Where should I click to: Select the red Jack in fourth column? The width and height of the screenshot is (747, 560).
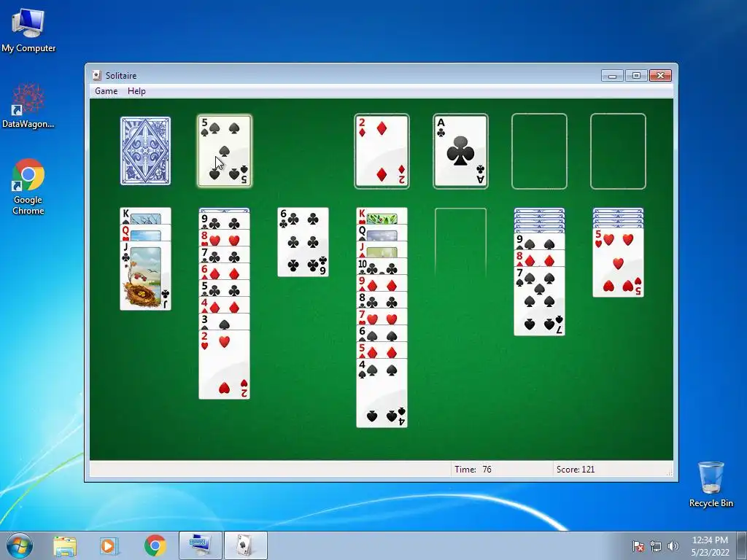(382, 249)
